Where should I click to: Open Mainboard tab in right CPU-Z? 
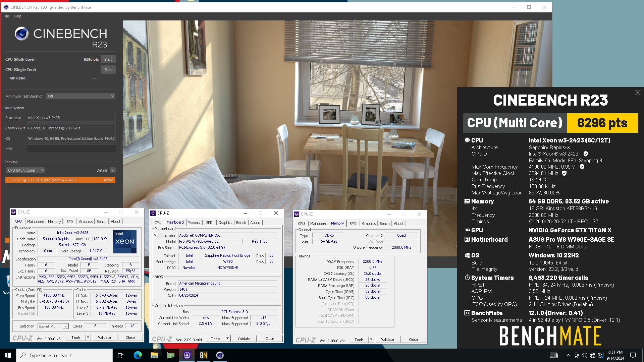point(319,224)
